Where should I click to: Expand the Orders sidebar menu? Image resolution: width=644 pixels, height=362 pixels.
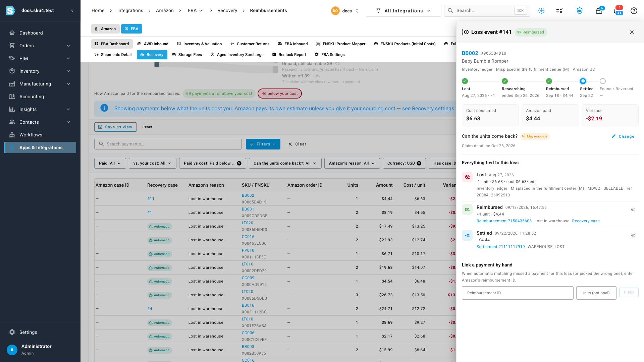pos(40,46)
